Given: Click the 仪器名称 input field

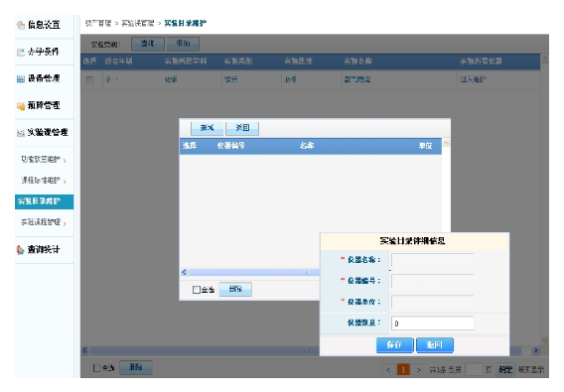Looking at the screenshot, I should [x=432, y=260].
